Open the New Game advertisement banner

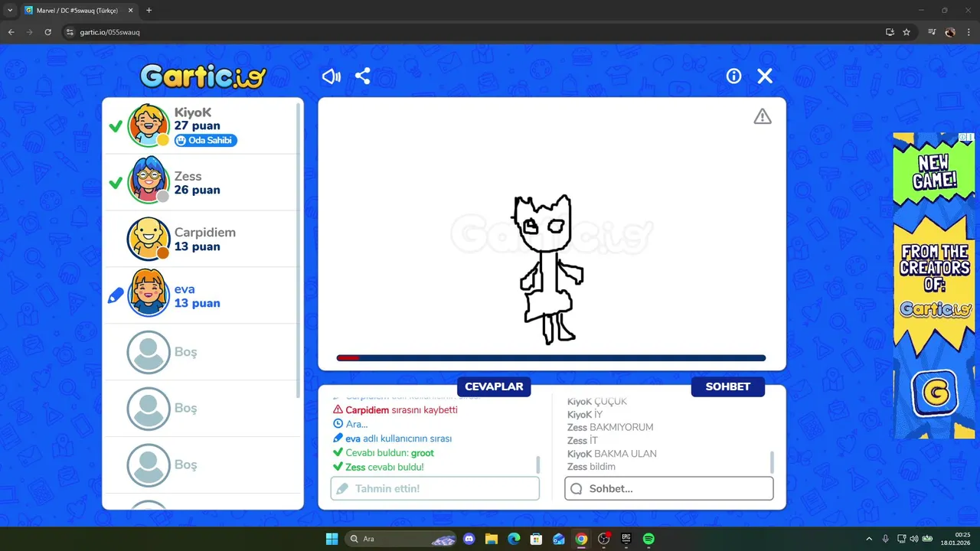point(934,285)
